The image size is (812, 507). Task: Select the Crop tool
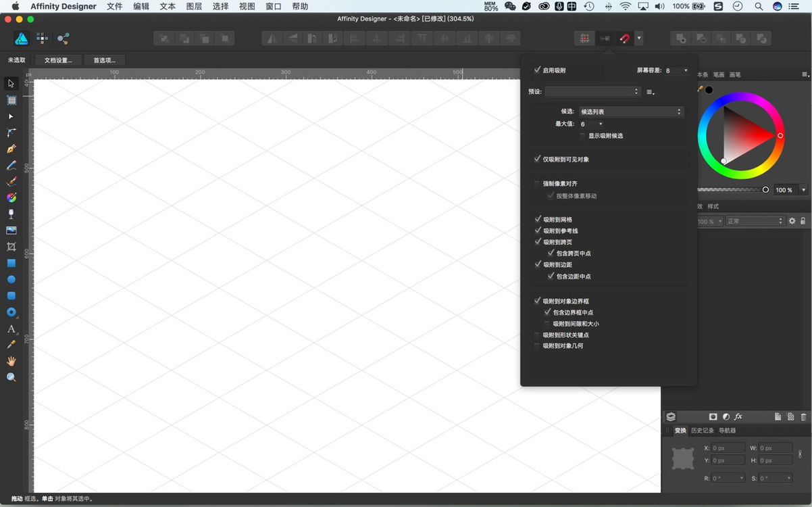11,247
